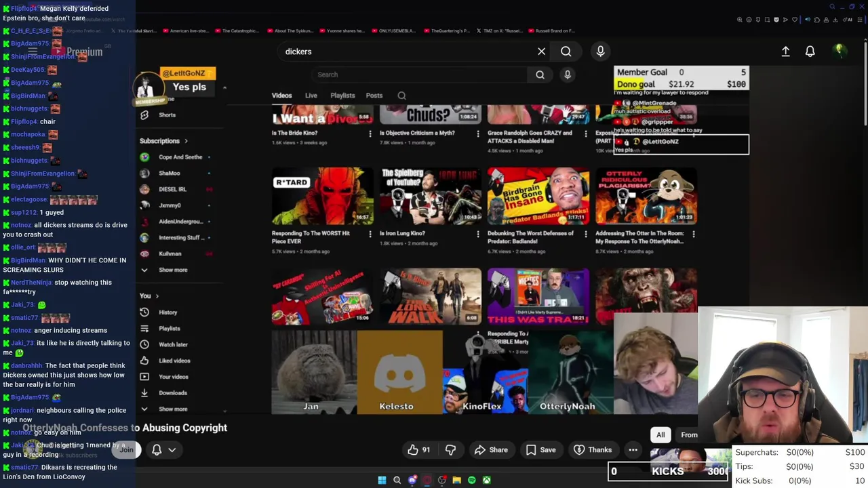The width and height of the screenshot is (868, 488).
Task: Clear the 'dickers' search text with the X
Action: pos(541,52)
